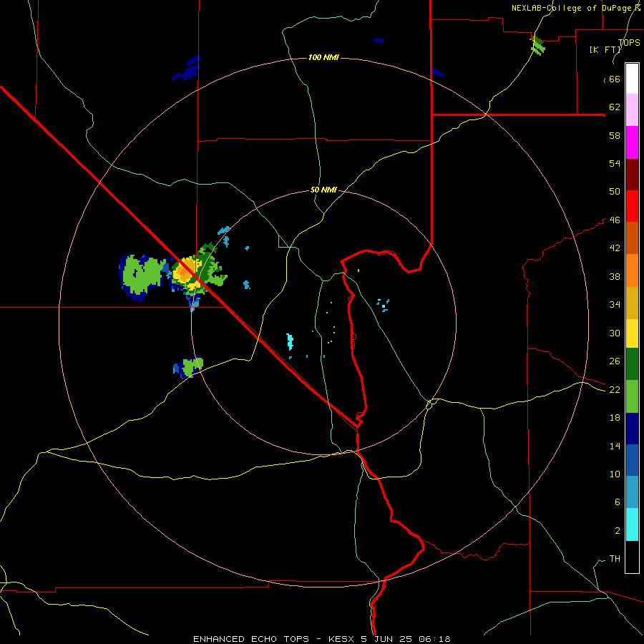Click the legend value '10'
This screenshot has height=644, width=644.
coord(615,474)
